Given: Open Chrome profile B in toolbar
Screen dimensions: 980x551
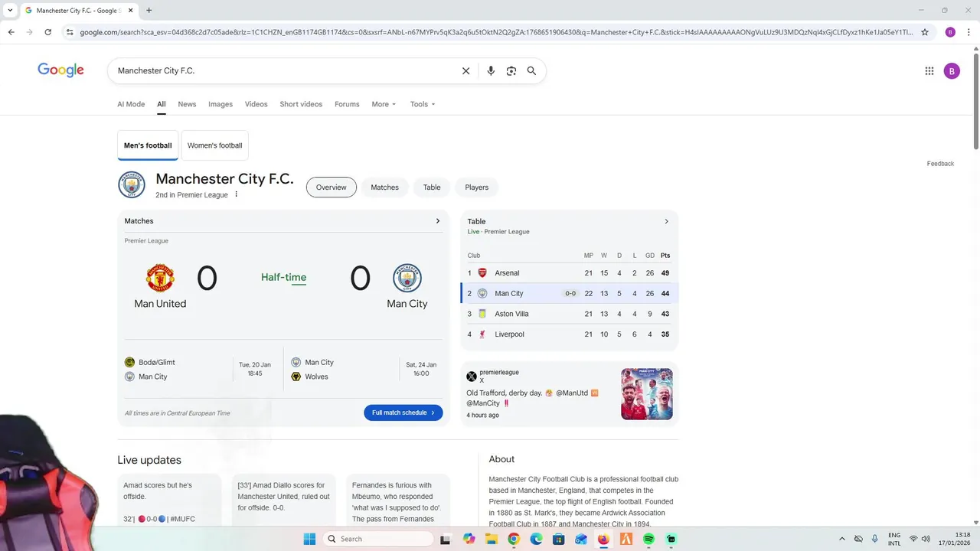Looking at the screenshot, I should coord(950,32).
